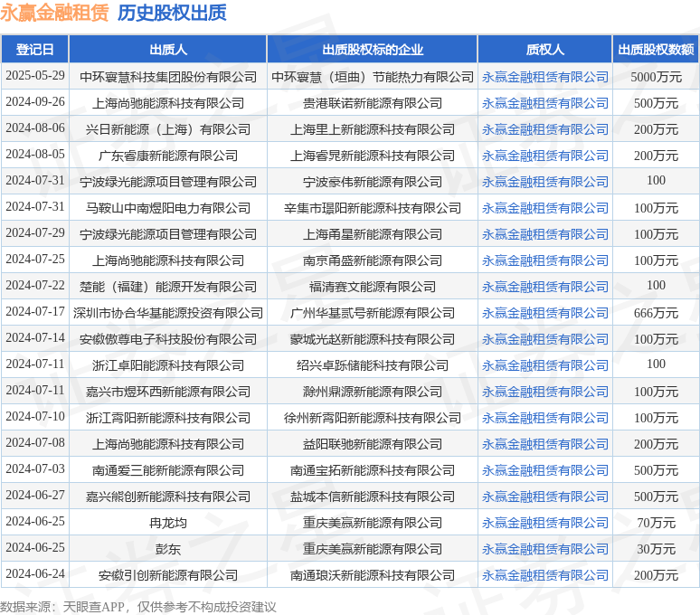Screen dimensions: 700x615
Task: Select date cell 2024-07-14
Action: (35, 339)
